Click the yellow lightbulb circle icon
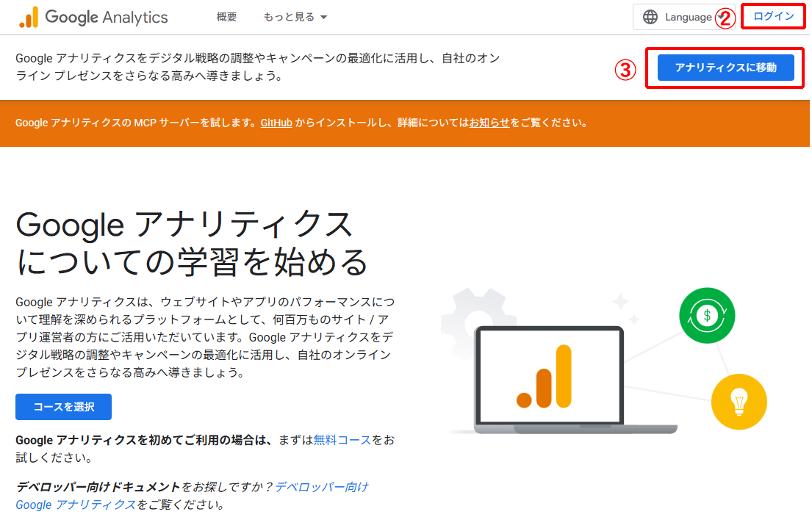This screenshot has width=812, height=531. (739, 402)
